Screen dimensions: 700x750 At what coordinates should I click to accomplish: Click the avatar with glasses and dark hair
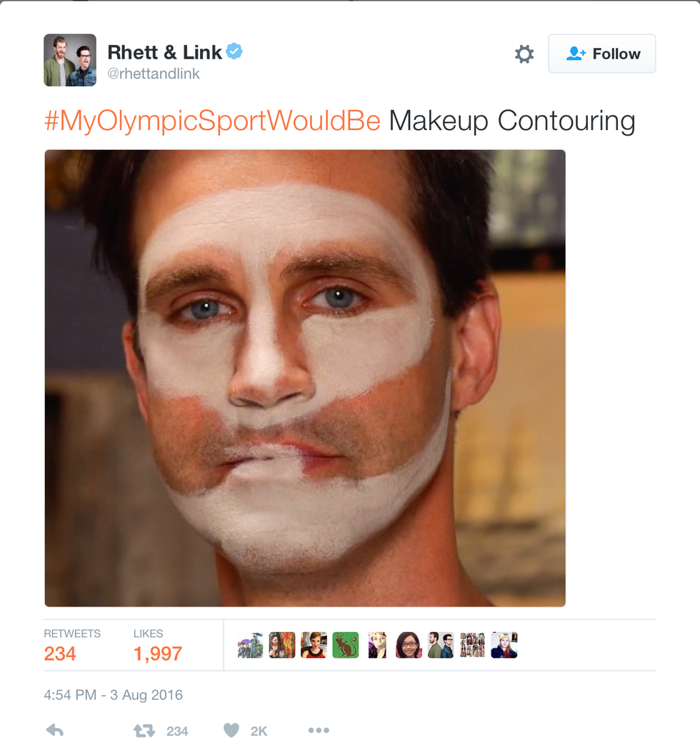tap(409, 645)
